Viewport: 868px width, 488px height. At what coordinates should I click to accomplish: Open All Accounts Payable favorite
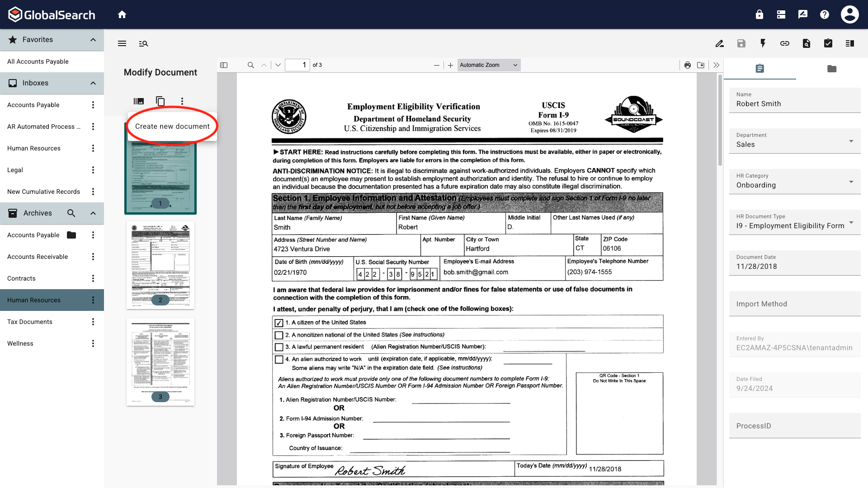tap(38, 61)
